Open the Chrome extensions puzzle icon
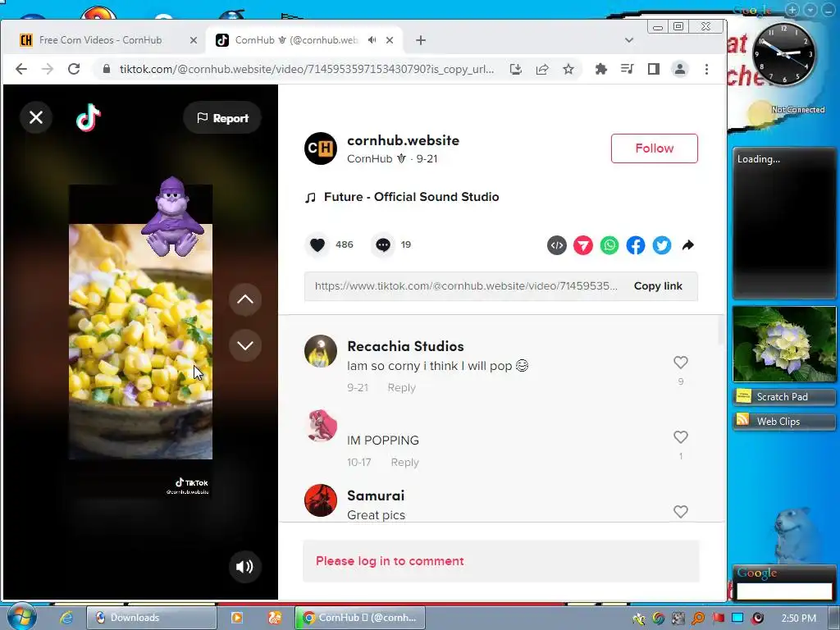840x630 pixels. pyautogui.click(x=601, y=69)
